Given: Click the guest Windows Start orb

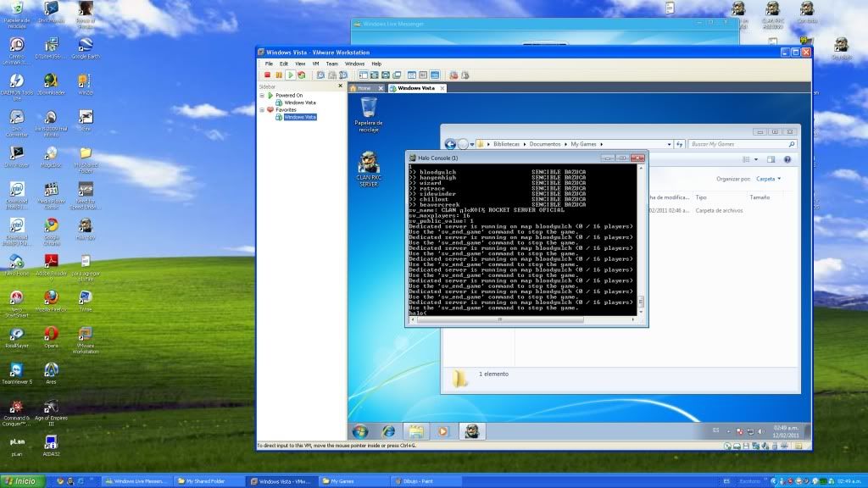Looking at the screenshot, I should coord(360,431).
